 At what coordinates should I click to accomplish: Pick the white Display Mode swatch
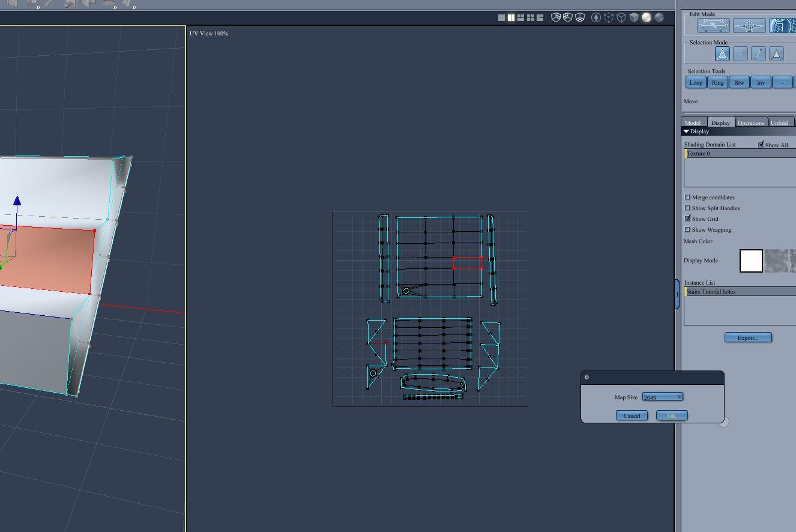tap(751, 261)
